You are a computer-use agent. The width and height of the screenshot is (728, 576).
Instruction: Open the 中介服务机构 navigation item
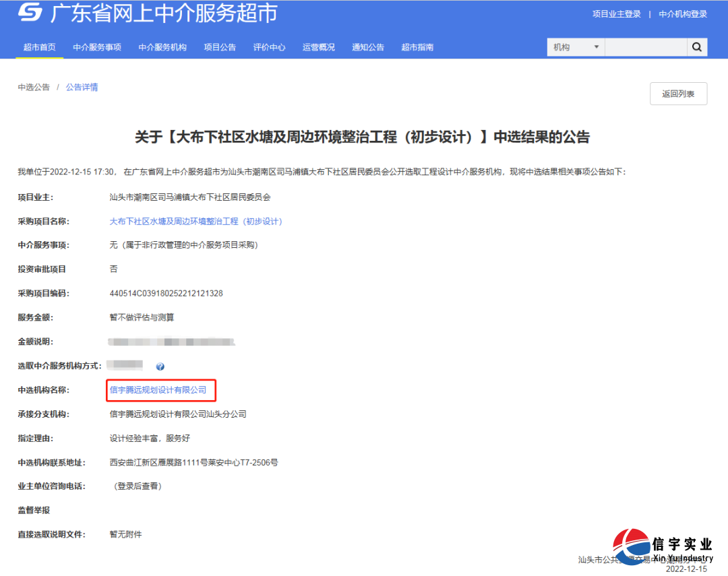click(162, 47)
